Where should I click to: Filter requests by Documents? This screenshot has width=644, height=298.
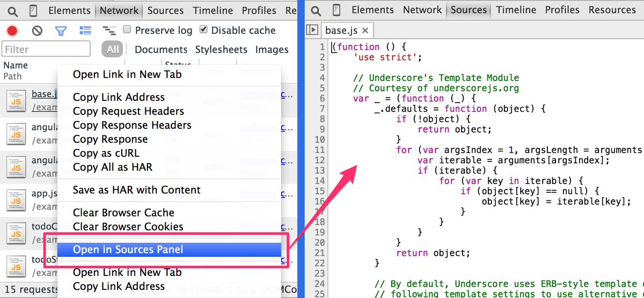pyautogui.click(x=161, y=49)
